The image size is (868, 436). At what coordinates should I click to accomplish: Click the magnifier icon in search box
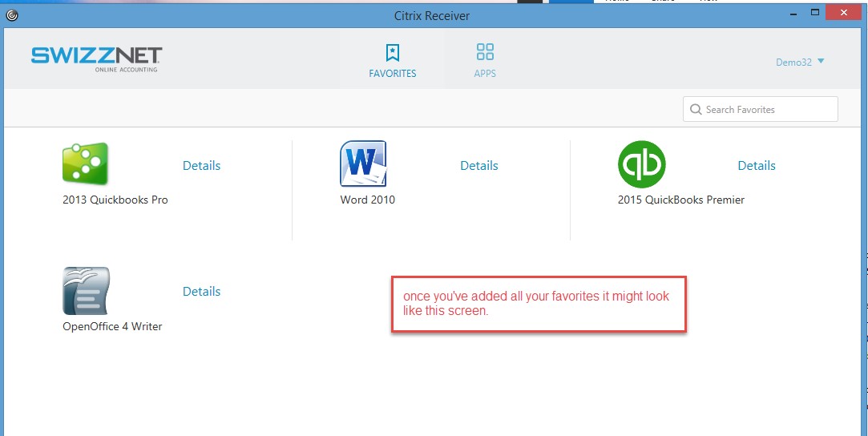point(696,110)
